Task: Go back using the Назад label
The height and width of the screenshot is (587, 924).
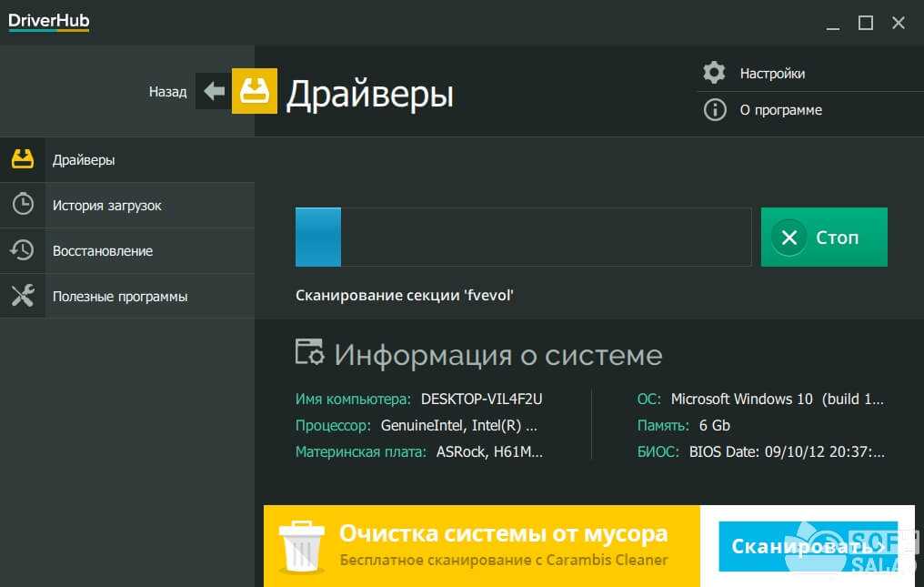Action: (167, 92)
